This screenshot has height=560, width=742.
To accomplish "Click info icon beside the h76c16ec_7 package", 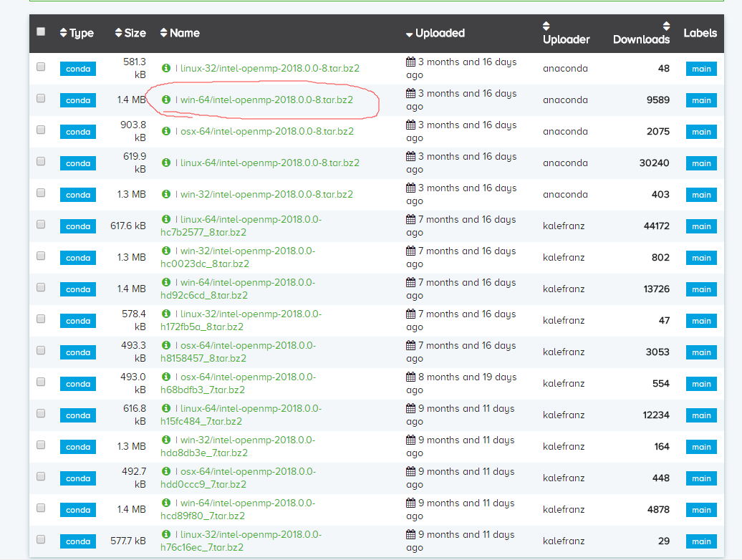I will pos(166,534).
